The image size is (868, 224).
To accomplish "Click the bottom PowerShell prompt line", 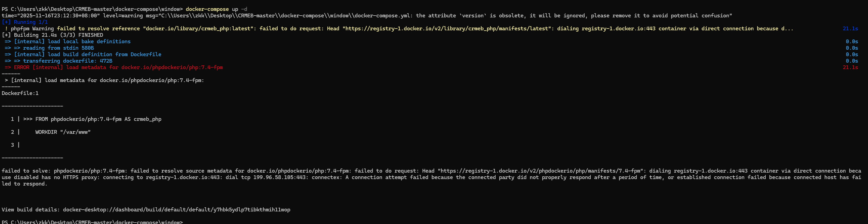I will (x=92, y=222).
